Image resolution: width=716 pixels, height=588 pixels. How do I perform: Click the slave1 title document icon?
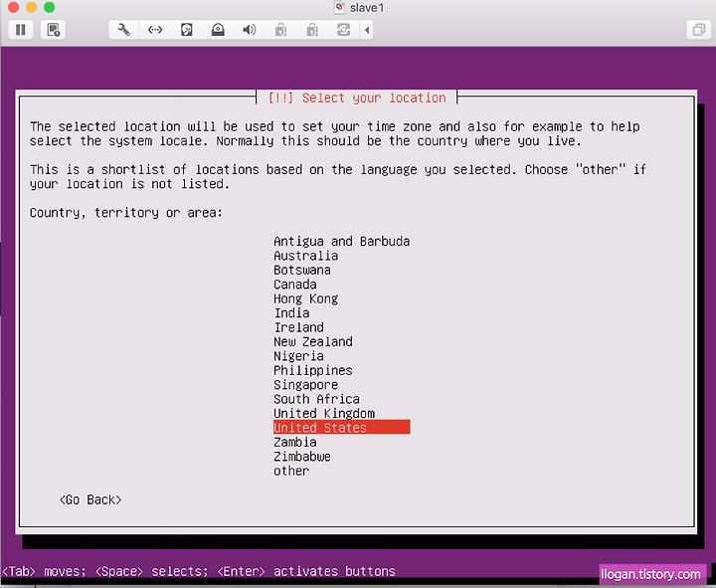point(339,7)
